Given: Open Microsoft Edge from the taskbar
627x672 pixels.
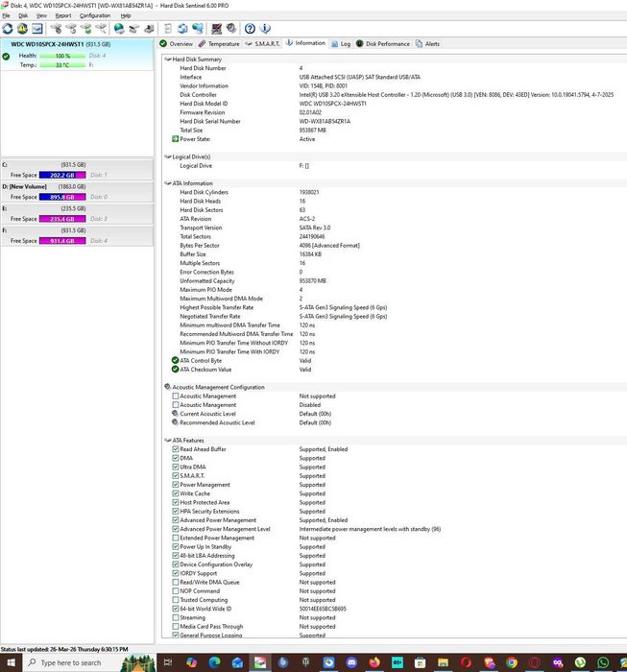Looking at the screenshot, I should click(x=214, y=662).
